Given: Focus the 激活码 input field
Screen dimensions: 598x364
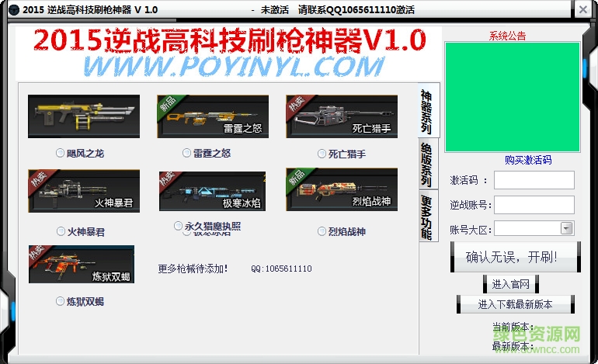Looking at the screenshot, I should [534, 180].
